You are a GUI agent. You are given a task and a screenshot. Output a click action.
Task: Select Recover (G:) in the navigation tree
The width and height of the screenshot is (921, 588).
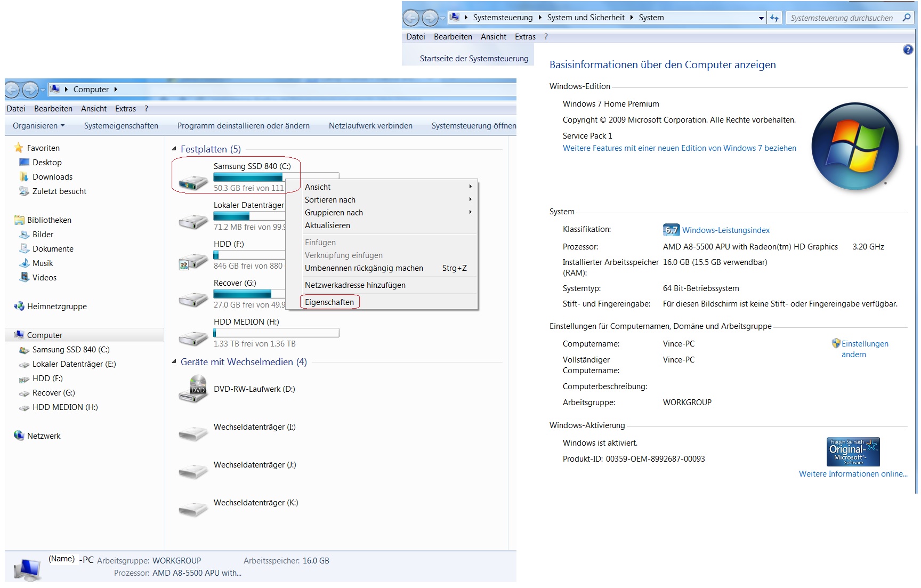(x=53, y=393)
